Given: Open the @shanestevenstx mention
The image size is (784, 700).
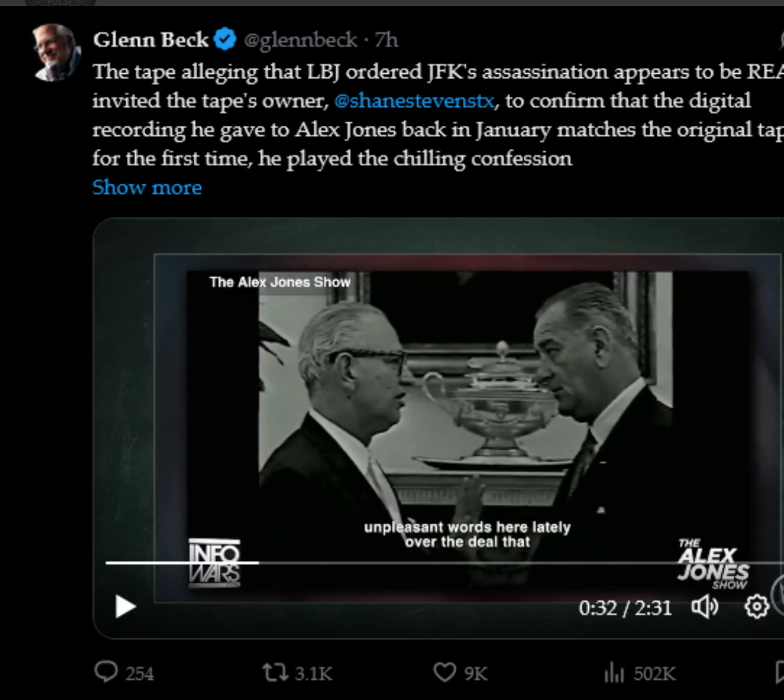Looking at the screenshot, I should (x=415, y=101).
